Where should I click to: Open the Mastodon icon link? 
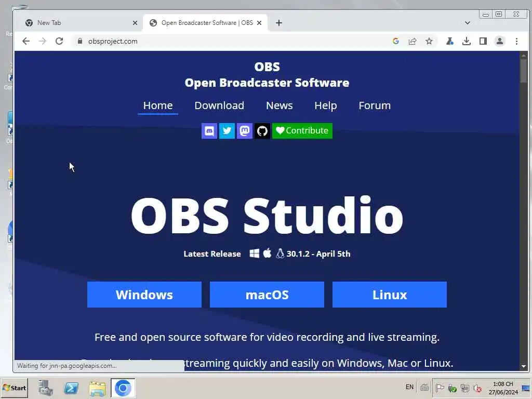[x=245, y=130]
